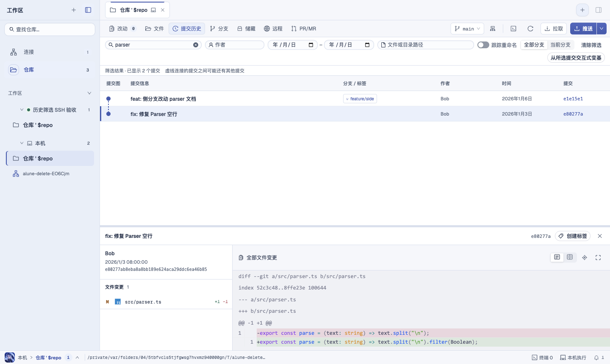The image size is (610, 364).
Task: Collapse the 本机 group in the sidebar
Action: pos(22,143)
